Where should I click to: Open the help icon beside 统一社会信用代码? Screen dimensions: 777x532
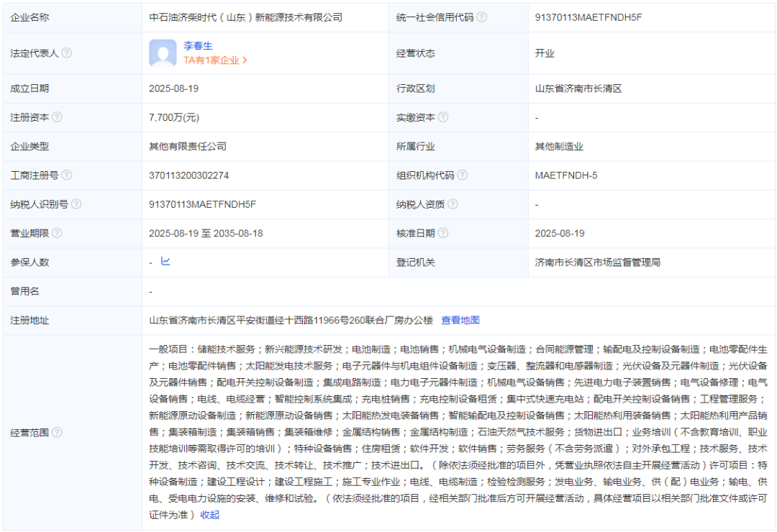pyautogui.click(x=481, y=17)
